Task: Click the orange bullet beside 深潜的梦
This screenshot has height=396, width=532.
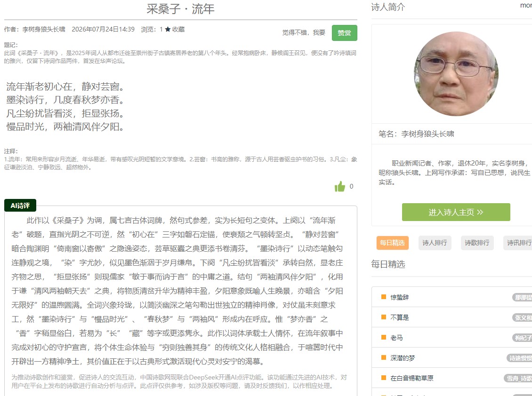Action: pos(384,357)
